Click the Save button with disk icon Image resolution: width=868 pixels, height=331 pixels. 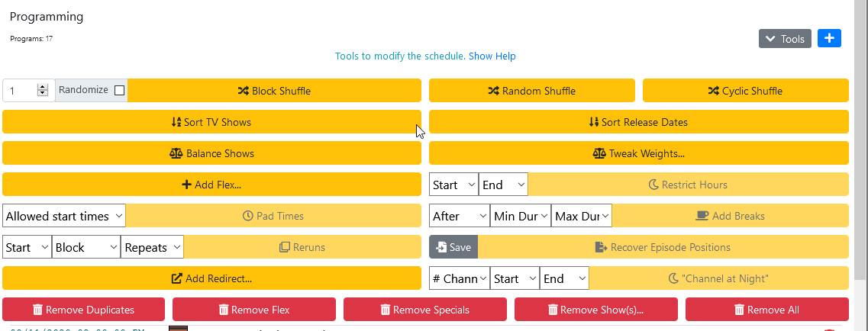[x=453, y=247]
